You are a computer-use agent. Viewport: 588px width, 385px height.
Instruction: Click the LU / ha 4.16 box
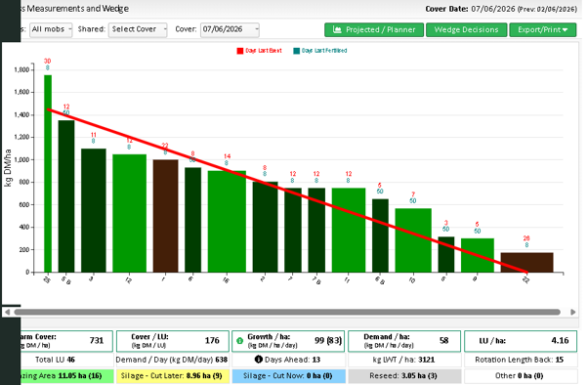tap(521, 341)
